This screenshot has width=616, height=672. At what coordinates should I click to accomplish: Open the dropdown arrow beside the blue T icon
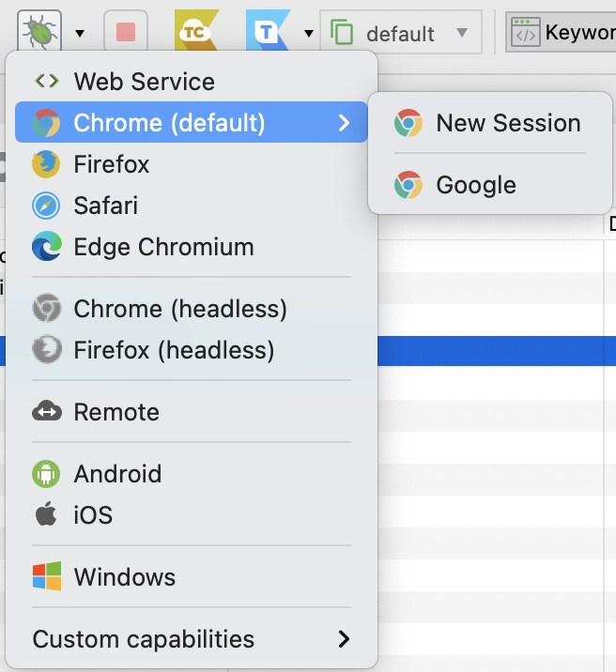point(308,34)
